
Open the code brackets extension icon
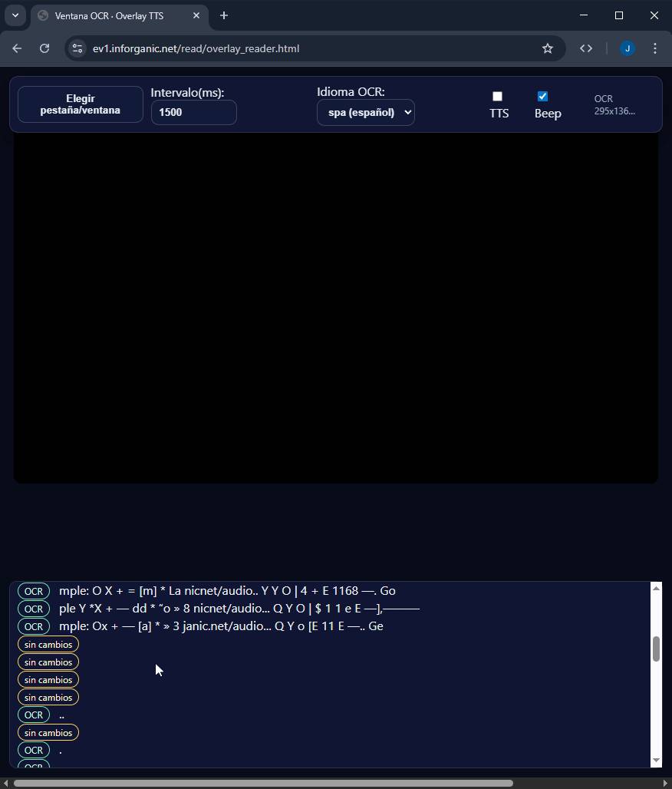coord(586,48)
